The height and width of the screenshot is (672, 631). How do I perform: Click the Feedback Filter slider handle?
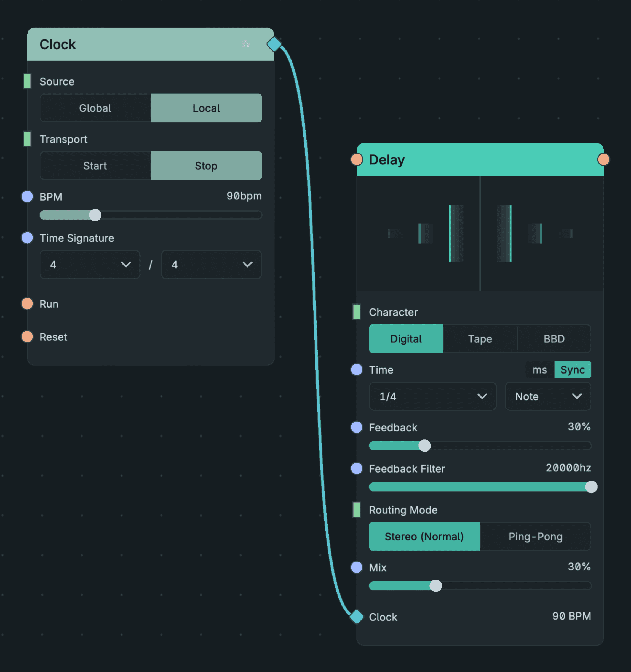[x=591, y=487]
